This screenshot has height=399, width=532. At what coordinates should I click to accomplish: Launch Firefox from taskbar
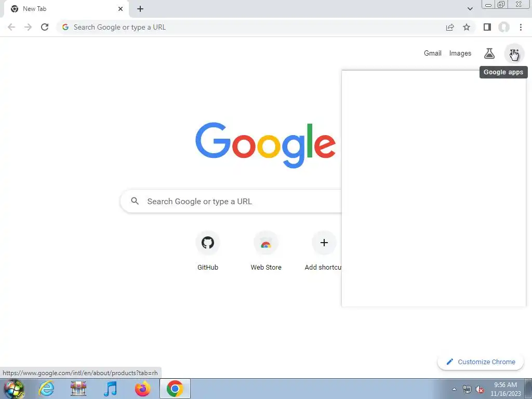point(143,389)
